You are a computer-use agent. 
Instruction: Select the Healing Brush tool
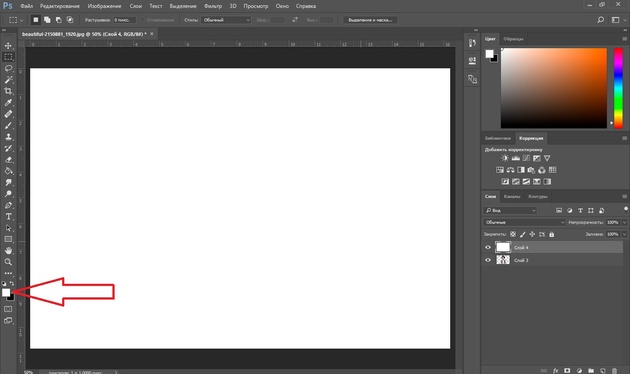pyautogui.click(x=8, y=114)
